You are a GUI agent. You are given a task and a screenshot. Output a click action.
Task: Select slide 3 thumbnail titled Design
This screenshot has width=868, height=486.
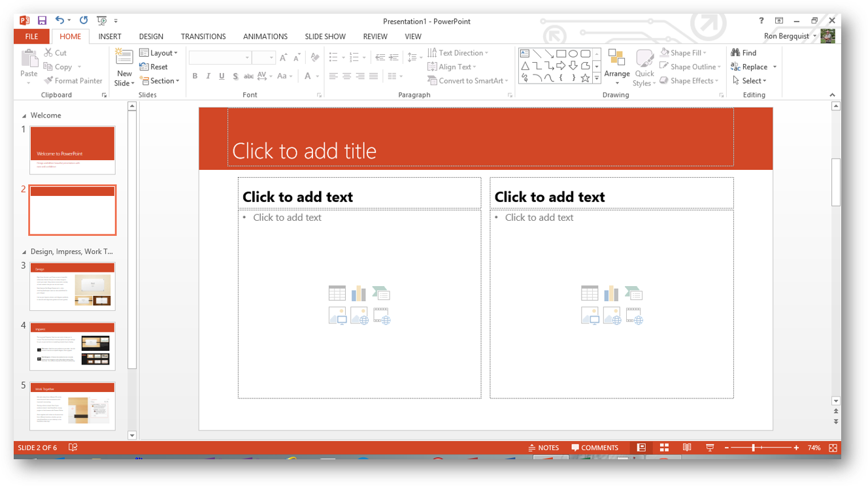coord(73,287)
